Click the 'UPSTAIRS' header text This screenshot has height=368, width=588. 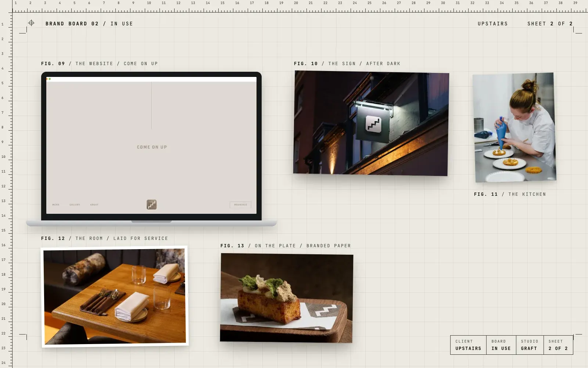pos(493,24)
